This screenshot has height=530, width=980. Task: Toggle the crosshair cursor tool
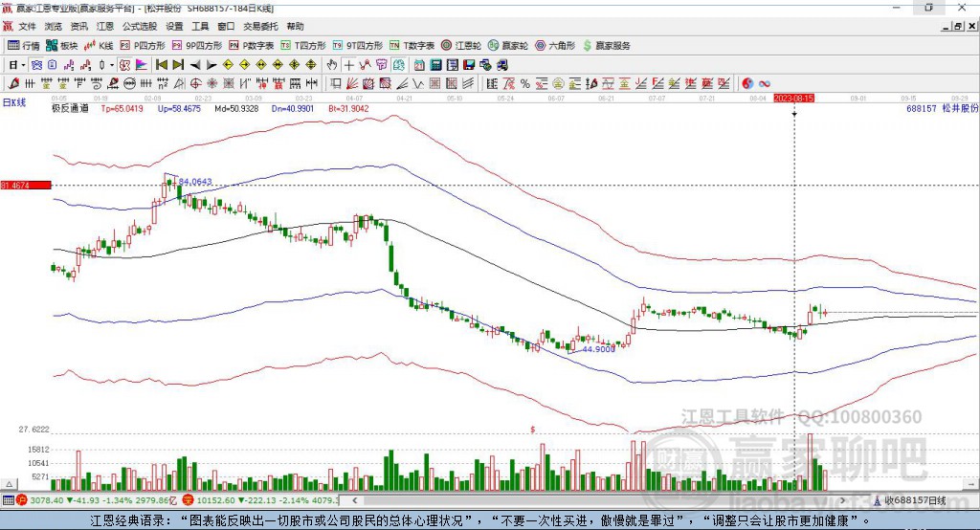pyautogui.click(x=348, y=65)
